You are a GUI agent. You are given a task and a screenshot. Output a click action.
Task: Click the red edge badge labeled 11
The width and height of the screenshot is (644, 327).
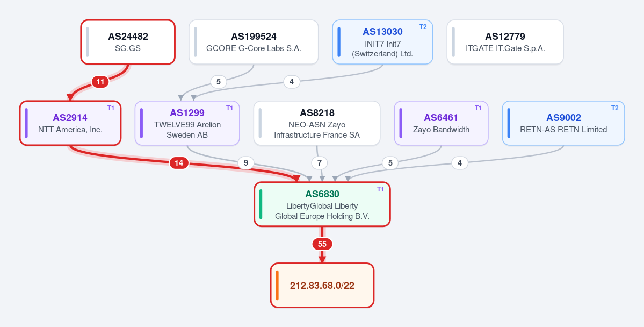coord(100,82)
